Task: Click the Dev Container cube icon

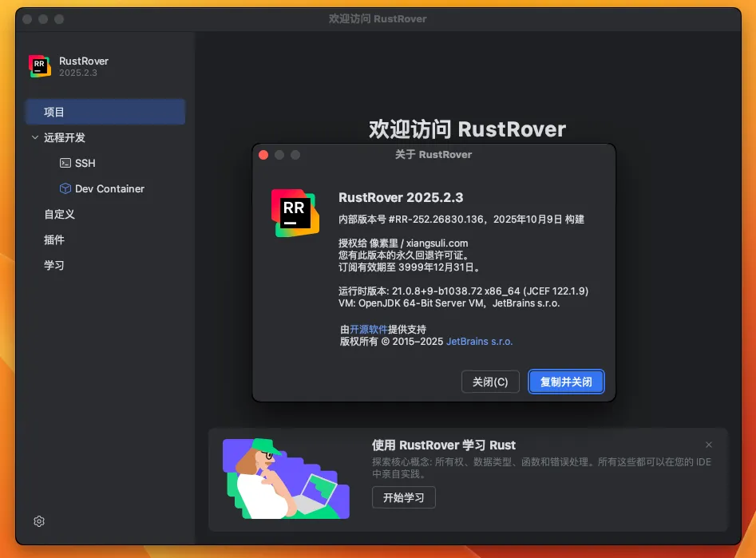Action: pyautogui.click(x=65, y=188)
